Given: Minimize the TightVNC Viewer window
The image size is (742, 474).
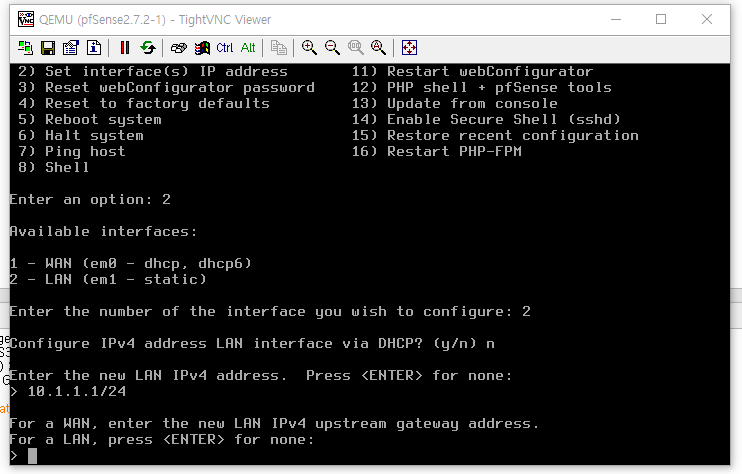Looking at the screenshot, I should 616,19.
